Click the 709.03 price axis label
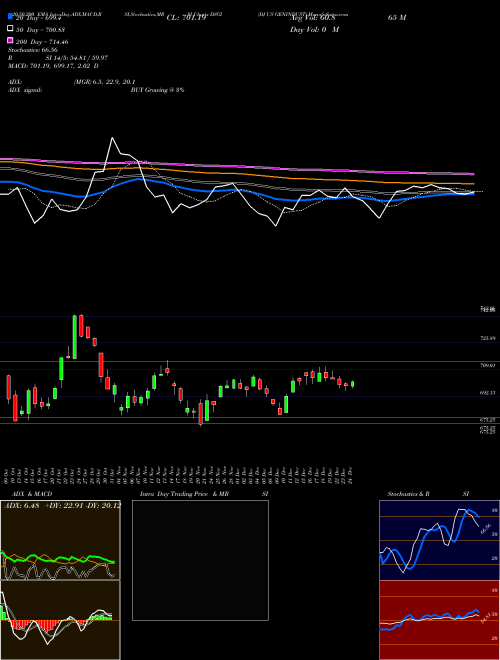The height and width of the screenshot is (660, 500). [488, 365]
